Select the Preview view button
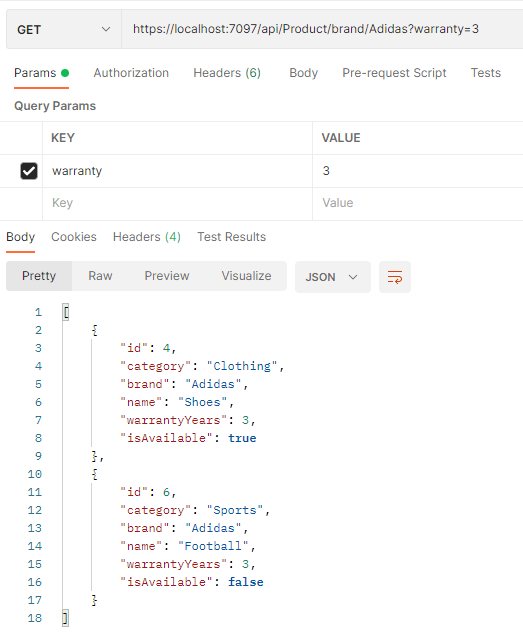 click(167, 276)
